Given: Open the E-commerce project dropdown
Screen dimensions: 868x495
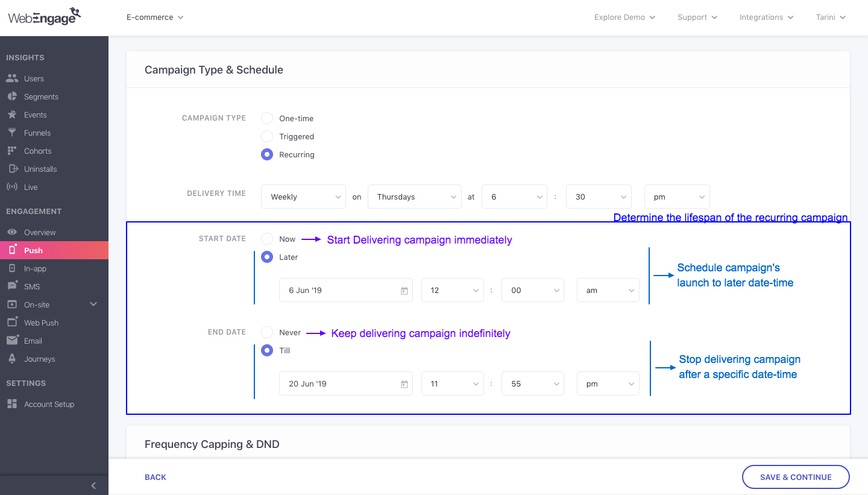Looking at the screenshot, I should coord(155,17).
